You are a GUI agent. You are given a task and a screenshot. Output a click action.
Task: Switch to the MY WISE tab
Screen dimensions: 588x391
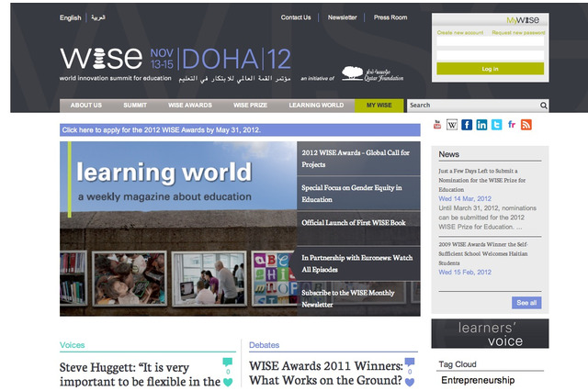379,106
